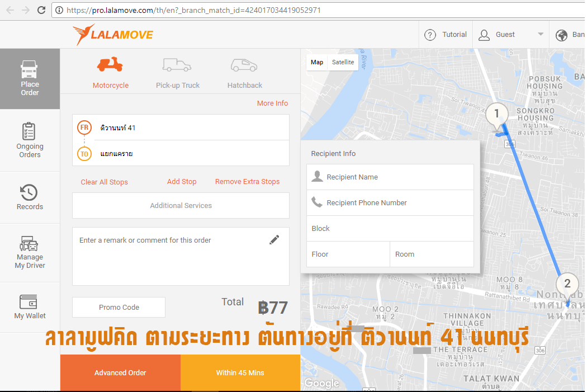Go forward in browser history
The height and width of the screenshot is (392, 587).
click(x=26, y=10)
